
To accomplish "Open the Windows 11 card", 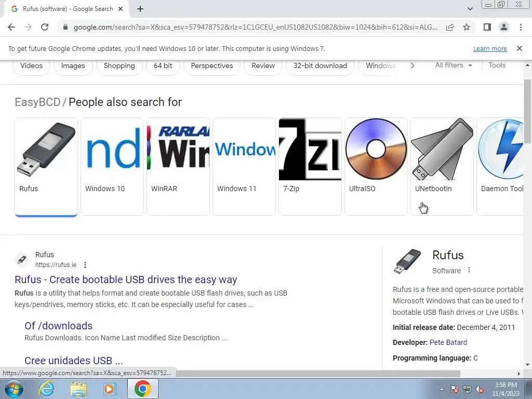I will tap(244, 167).
